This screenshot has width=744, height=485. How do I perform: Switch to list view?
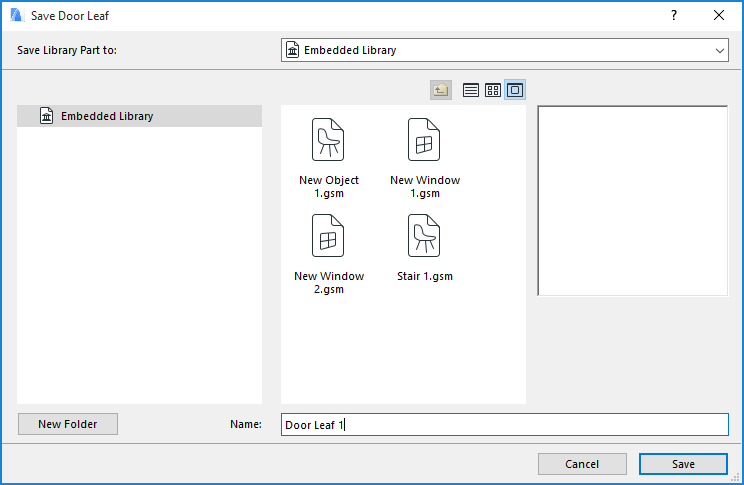click(470, 90)
